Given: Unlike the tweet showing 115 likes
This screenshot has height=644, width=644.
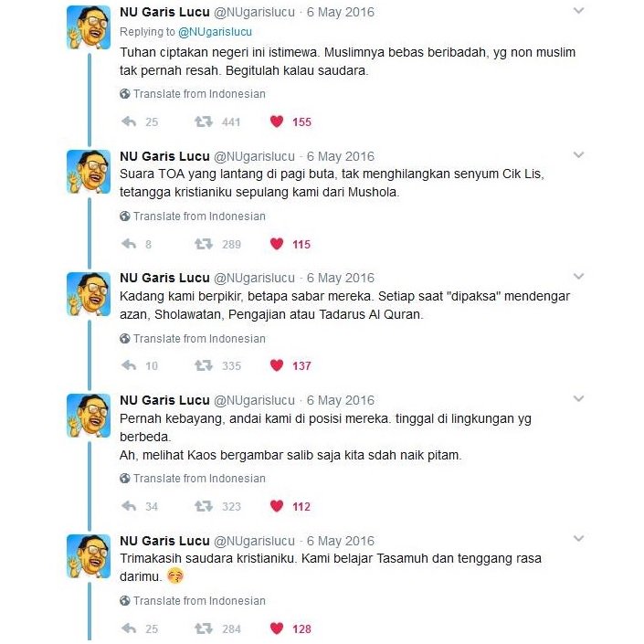Looking at the screenshot, I should pos(277,244).
